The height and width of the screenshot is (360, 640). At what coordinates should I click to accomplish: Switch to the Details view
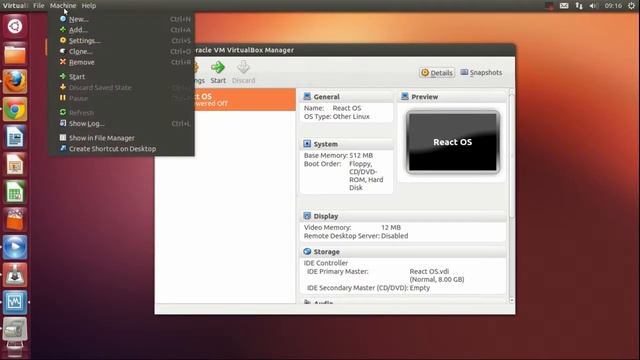(437, 73)
